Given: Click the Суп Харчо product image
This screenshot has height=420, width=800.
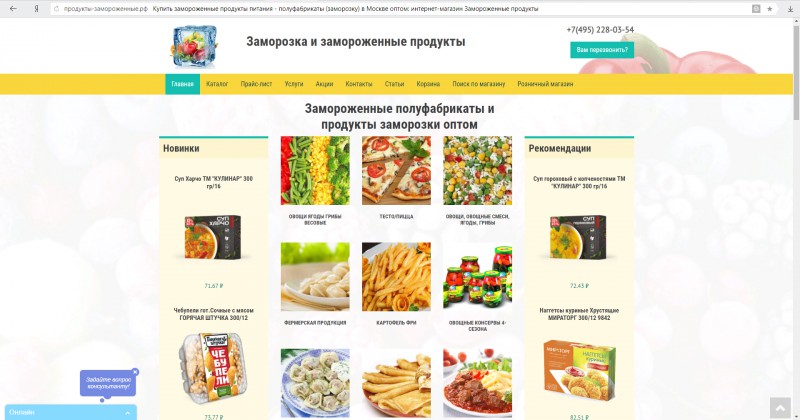Looking at the screenshot, I should pyautogui.click(x=213, y=237).
